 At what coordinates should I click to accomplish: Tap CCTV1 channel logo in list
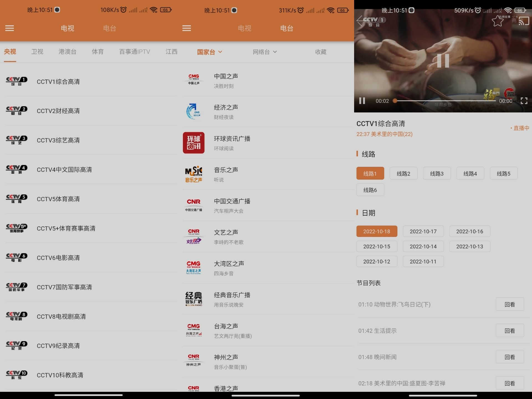(17, 81)
